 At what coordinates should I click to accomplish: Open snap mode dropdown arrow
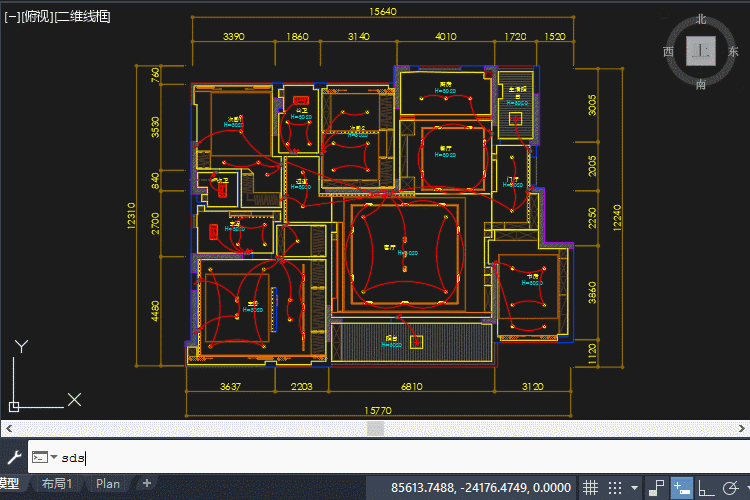pyautogui.click(x=635, y=488)
